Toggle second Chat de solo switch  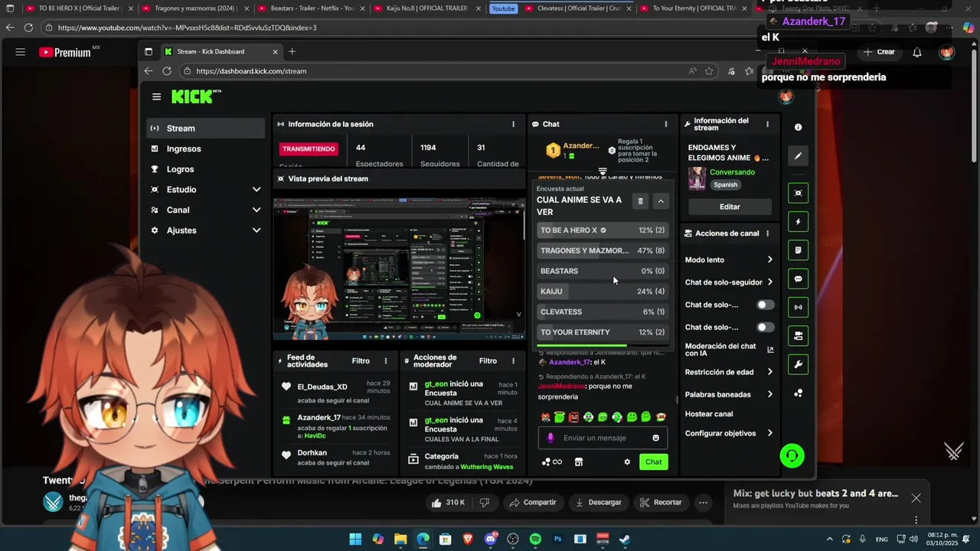[765, 328]
